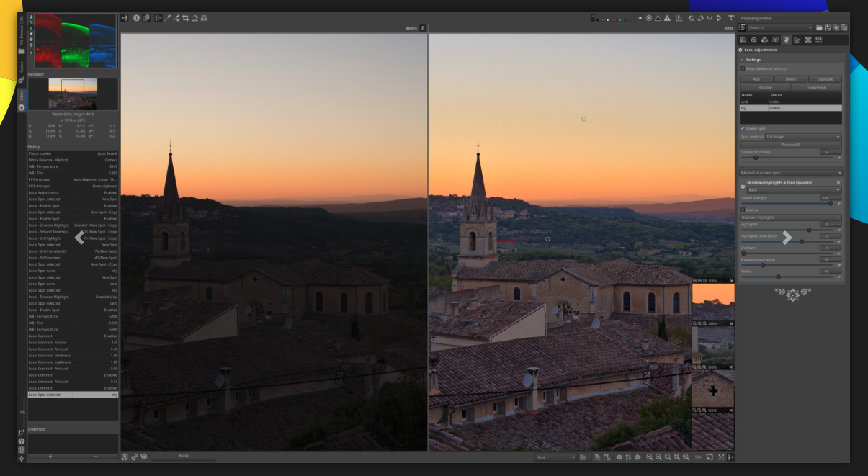Select the straighten/fine rotation tool
This screenshot has width=868, height=476.
(x=194, y=18)
